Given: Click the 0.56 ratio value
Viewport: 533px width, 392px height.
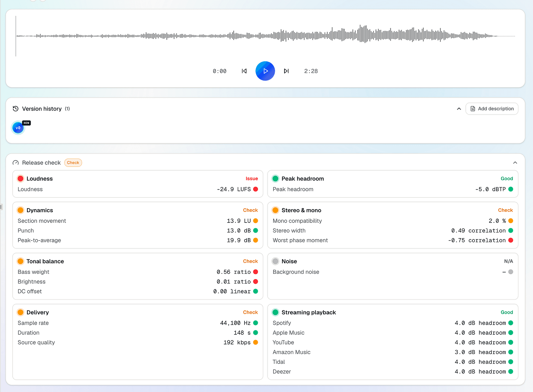Looking at the screenshot, I should 234,272.
